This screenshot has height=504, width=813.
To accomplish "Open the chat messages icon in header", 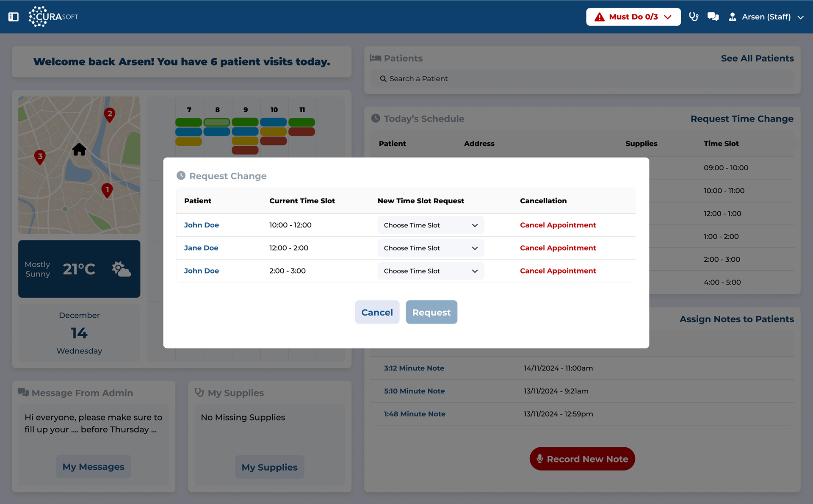I will (x=713, y=17).
